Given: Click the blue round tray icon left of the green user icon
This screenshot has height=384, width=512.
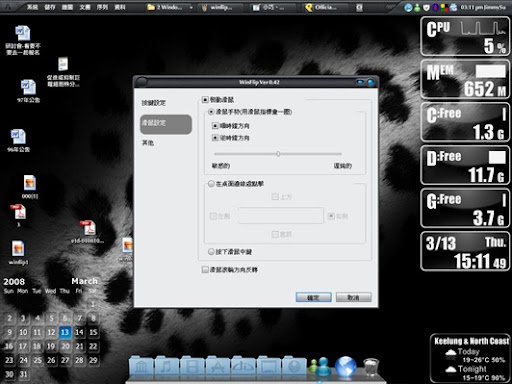Looking at the screenshot, I should click(408, 7).
